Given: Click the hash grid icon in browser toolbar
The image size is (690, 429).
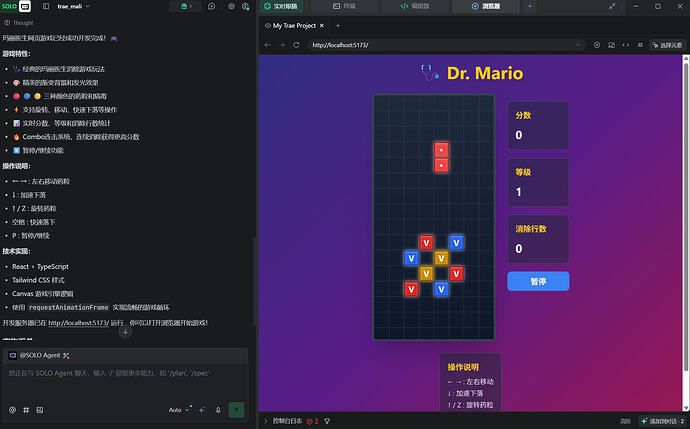Looking at the screenshot, I should pos(640,45).
